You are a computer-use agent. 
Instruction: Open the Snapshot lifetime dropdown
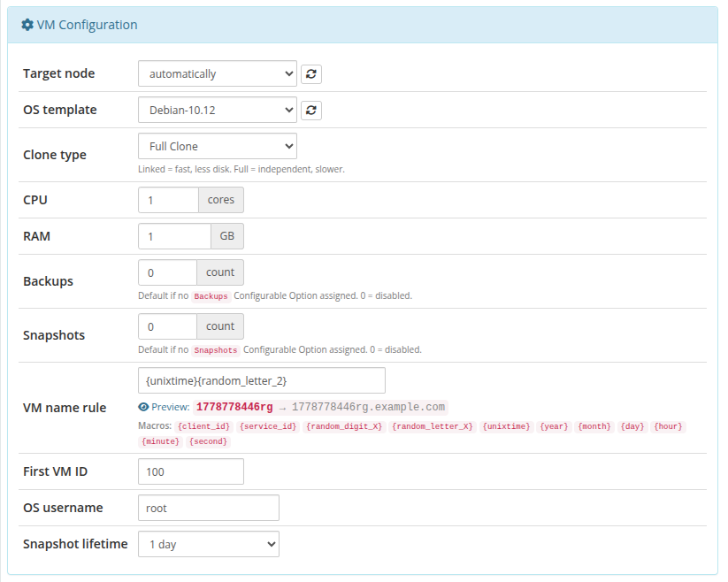[209, 544]
